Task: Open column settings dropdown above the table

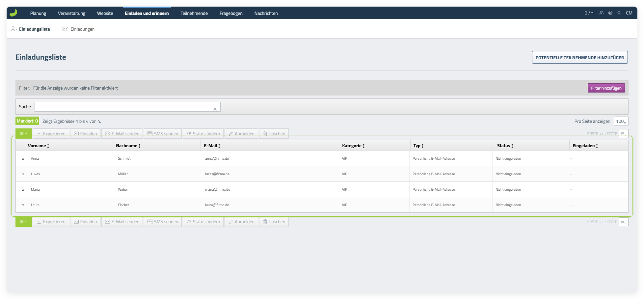Action: (x=624, y=134)
